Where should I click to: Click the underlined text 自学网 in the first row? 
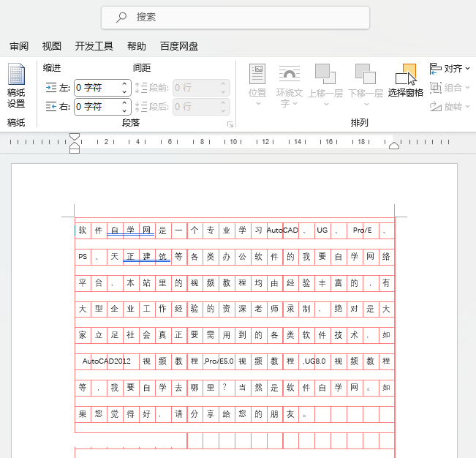(131, 230)
